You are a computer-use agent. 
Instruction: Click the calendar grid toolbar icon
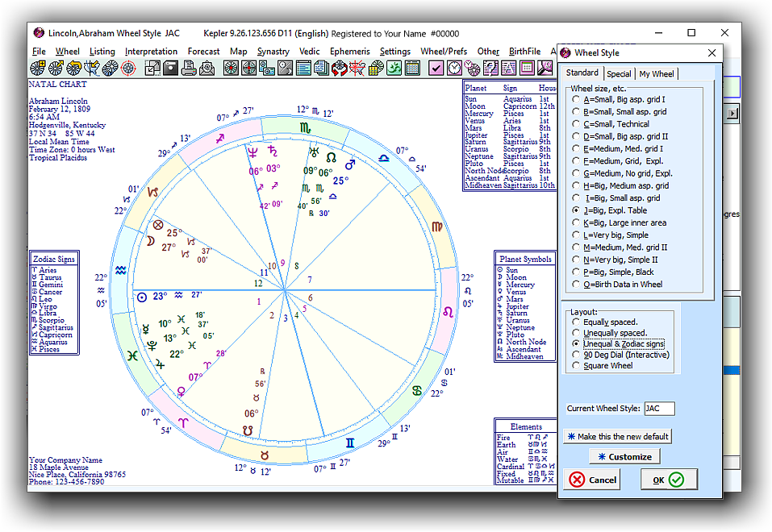(x=411, y=68)
